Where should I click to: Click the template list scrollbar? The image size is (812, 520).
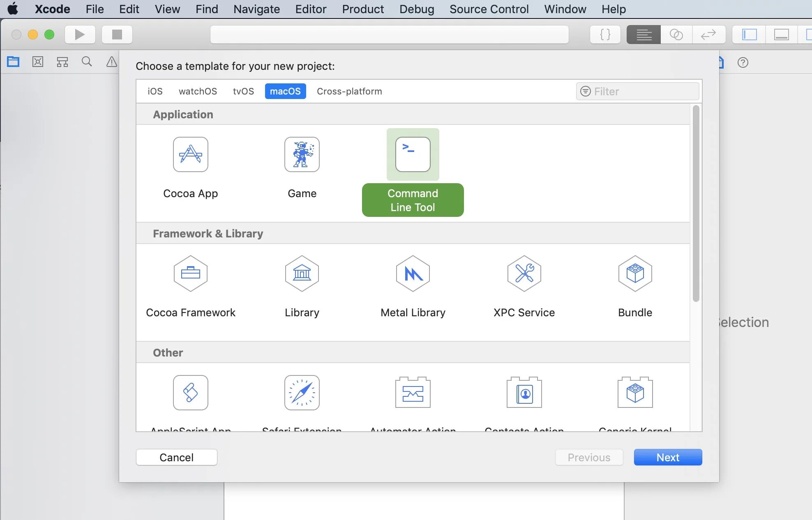click(x=696, y=204)
